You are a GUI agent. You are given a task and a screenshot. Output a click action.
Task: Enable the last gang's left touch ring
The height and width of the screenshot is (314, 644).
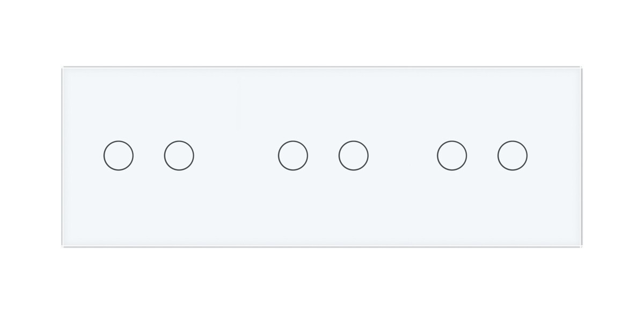pyautogui.click(x=452, y=156)
